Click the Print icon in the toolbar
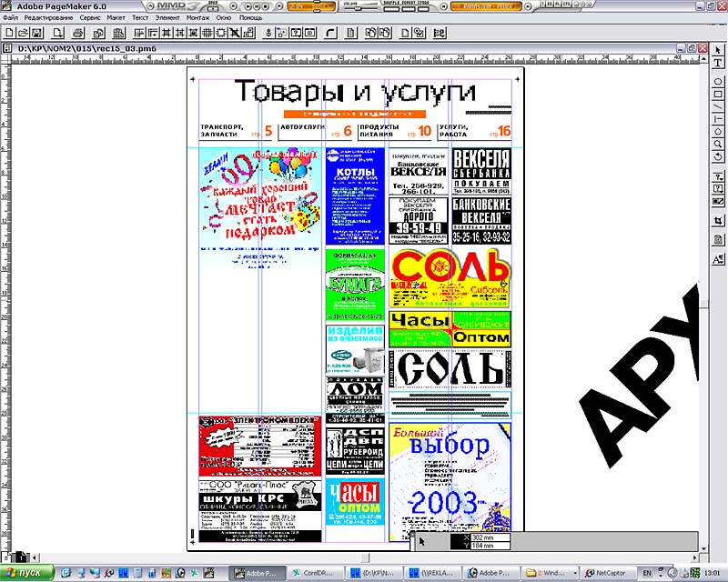The image size is (728, 582). pyautogui.click(x=78, y=33)
